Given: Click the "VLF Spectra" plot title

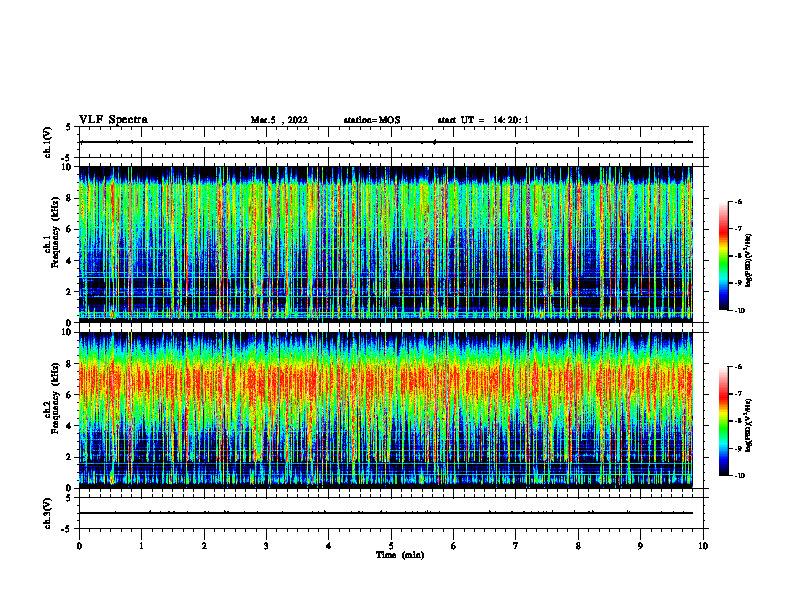Looking at the screenshot, I should point(113,119).
